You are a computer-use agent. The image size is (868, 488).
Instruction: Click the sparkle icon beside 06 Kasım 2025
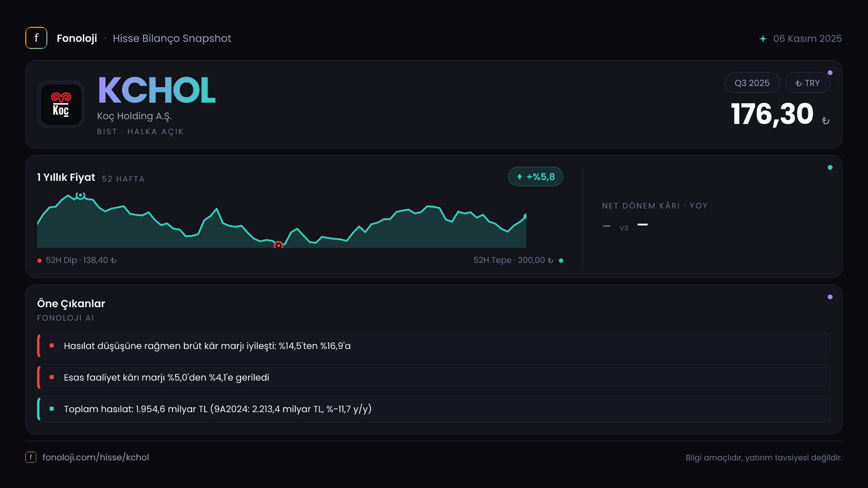763,39
